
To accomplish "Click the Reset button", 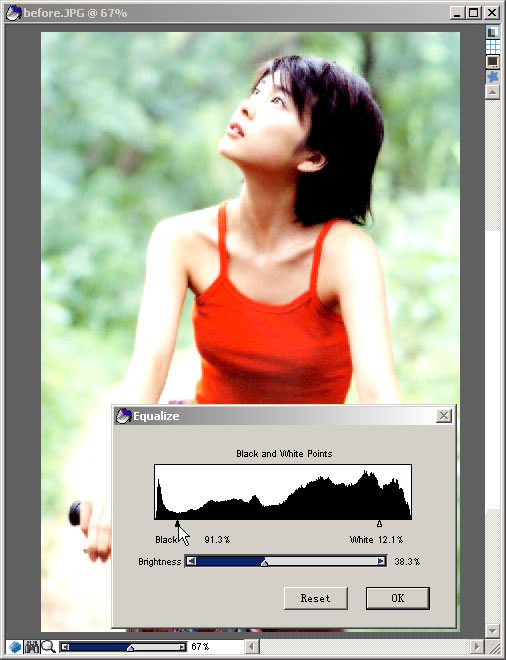I will click(316, 598).
